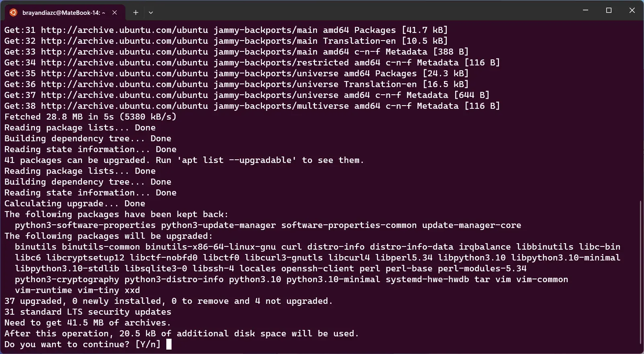Maximize the terminal window
Viewport: 644px width, 354px height.
pyautogui.click(x=609, y=10)
